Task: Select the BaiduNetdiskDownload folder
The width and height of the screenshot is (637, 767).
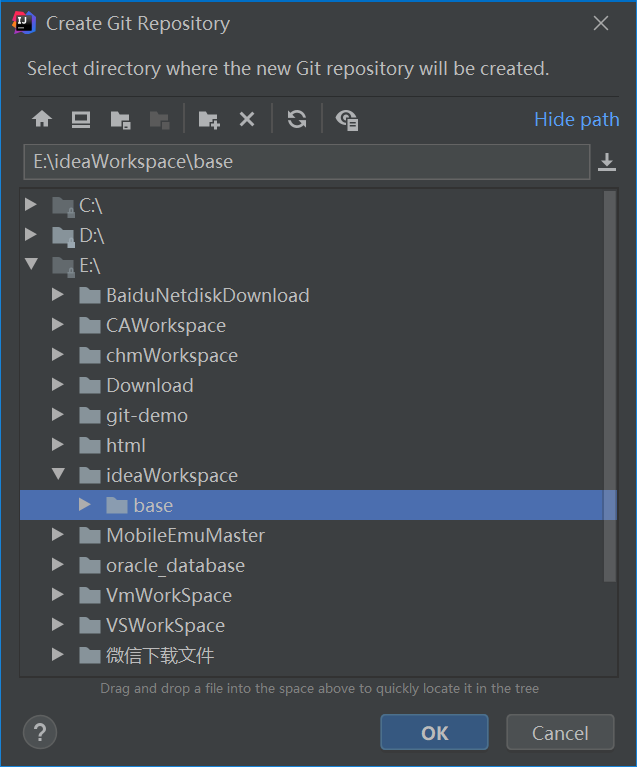Action: 207,295
